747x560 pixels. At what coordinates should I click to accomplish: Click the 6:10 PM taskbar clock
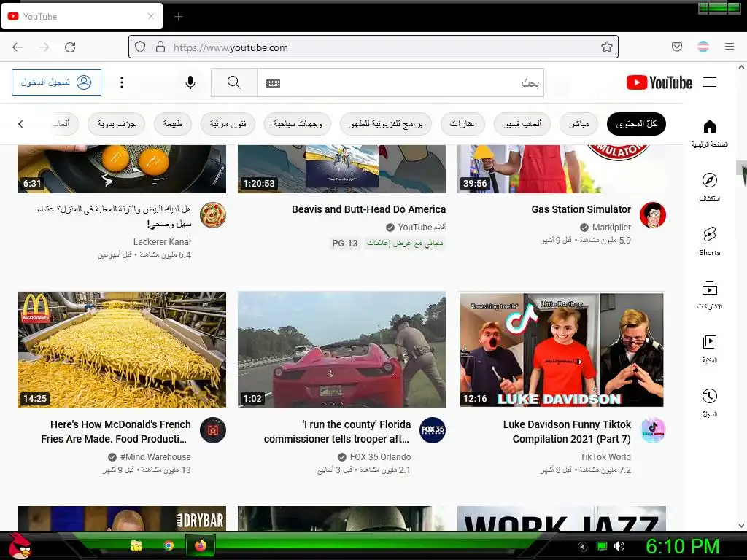pos(682,546)
